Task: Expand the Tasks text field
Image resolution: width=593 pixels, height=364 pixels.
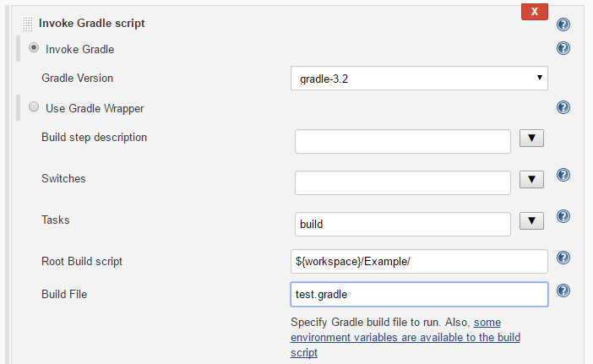Action: [x=530, y=221]
